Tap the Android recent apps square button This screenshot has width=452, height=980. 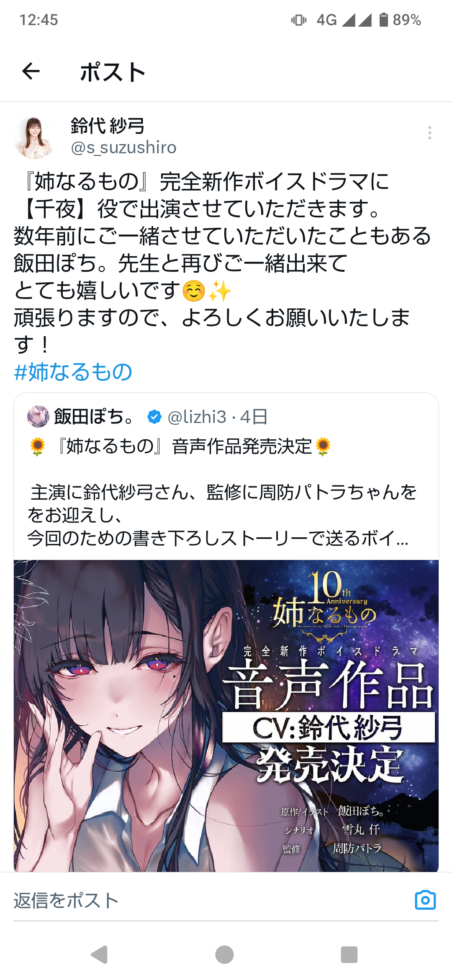[x=349, y=954]
